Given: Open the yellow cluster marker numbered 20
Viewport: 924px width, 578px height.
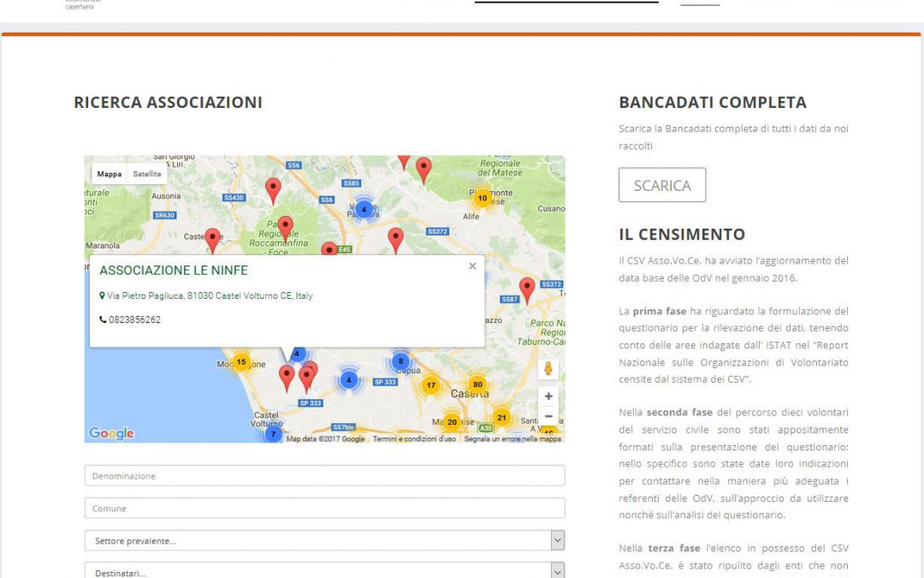Looking at the screenshot, I should 452,421.
